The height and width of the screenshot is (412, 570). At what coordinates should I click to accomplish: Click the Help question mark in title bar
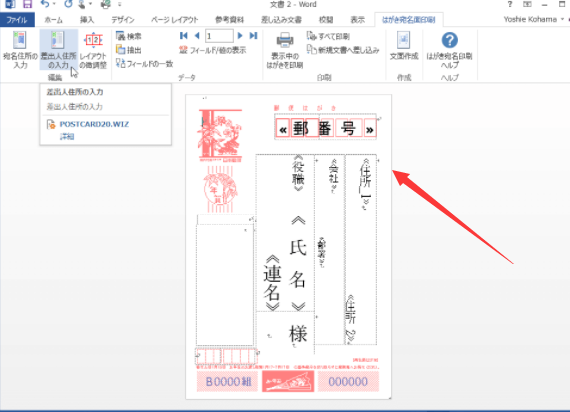pos(510,4)
